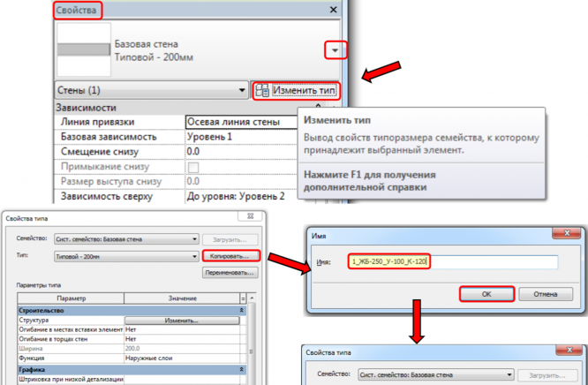This screenshot has width=588, height=385.
Task: Click the Базовая стена type preview thumbnail
Action: click(84, 49)
